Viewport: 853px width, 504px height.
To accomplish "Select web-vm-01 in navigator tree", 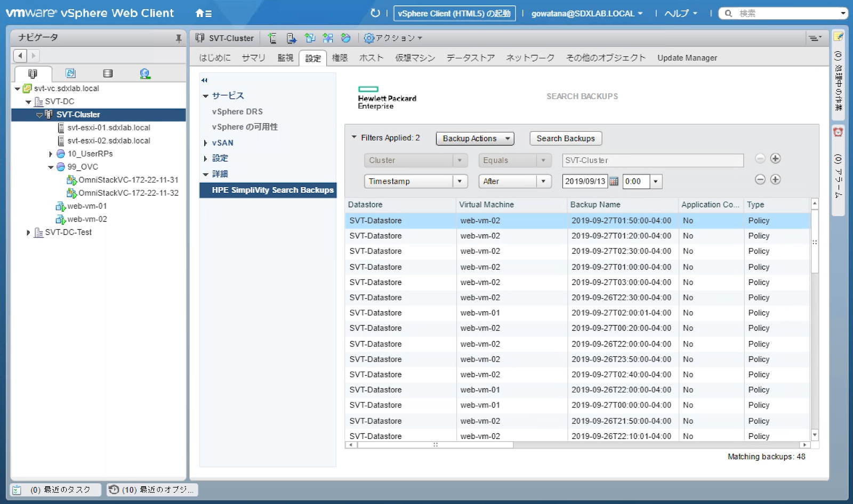I will (x=87, y=206).
